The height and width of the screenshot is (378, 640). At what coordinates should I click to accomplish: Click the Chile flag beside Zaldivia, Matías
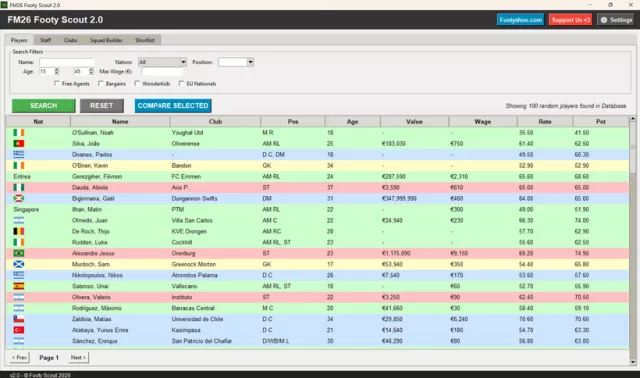[19, 319]
